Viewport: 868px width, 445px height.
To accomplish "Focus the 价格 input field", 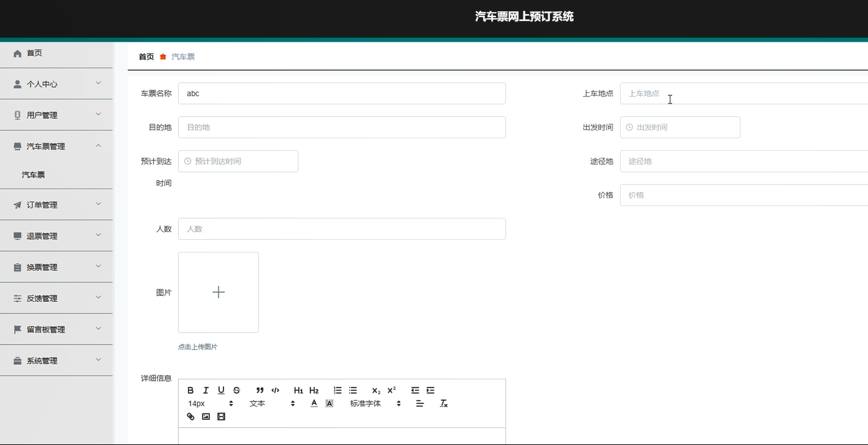I will click(744, 195).
